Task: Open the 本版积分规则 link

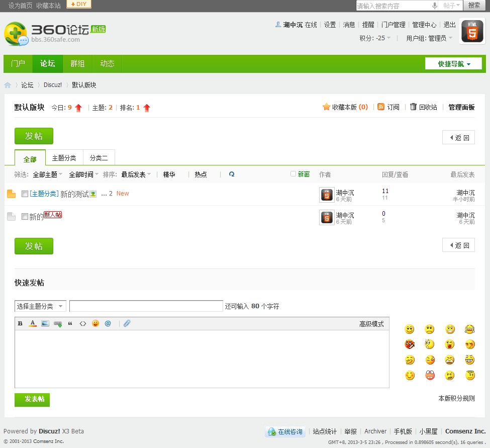Action: (456, 398)
